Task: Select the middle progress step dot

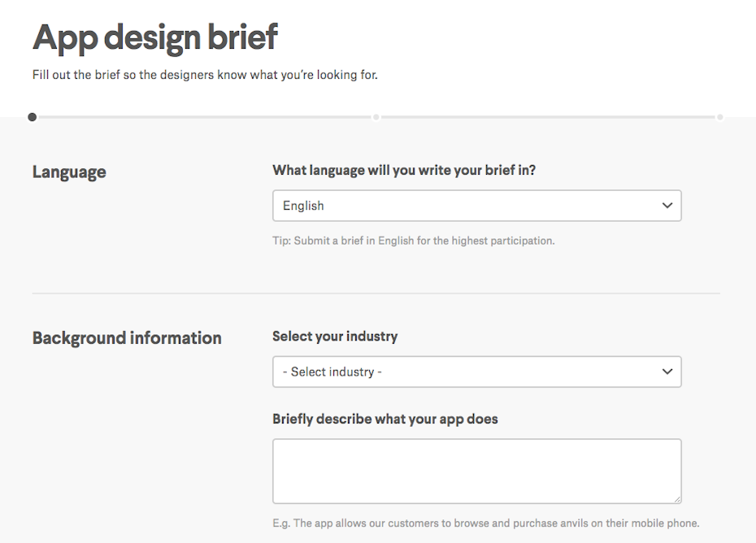Action: [x=376, y=117]
